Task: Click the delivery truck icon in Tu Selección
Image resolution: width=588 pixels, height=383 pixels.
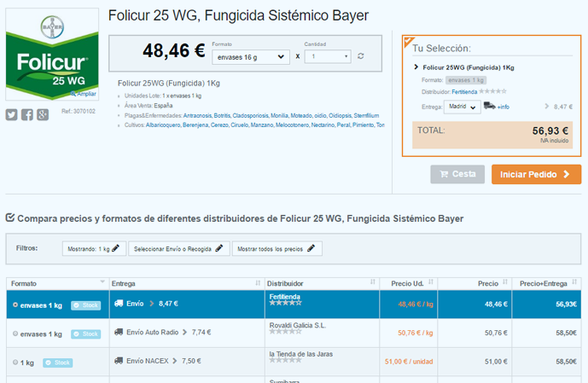Action: point(489,106)
